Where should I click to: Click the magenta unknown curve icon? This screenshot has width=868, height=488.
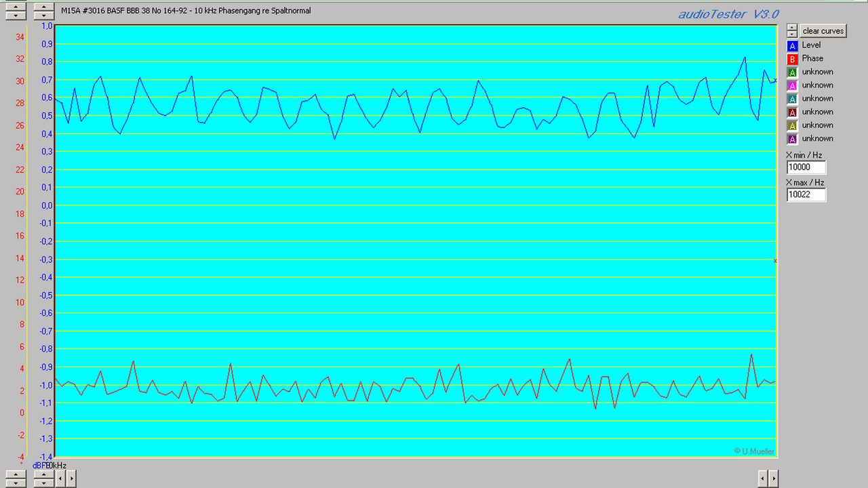click(792, 85)
